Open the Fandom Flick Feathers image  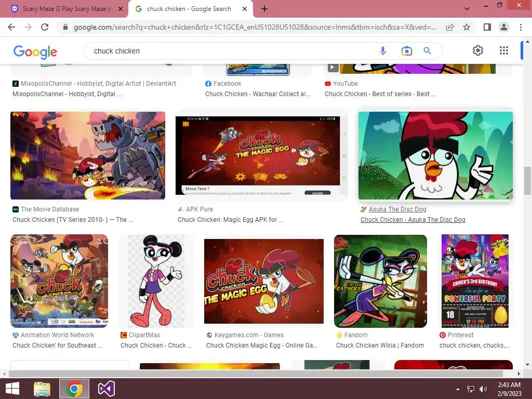pos(381,281)
